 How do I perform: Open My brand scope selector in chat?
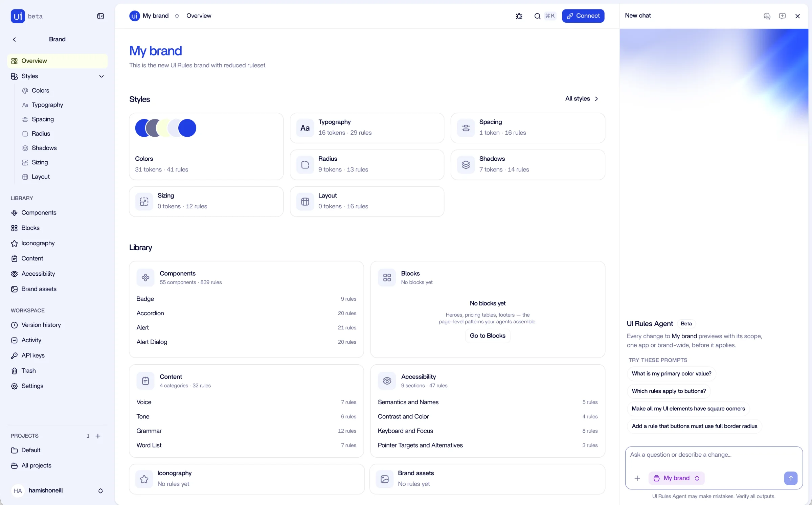click(x=676, y=478)
